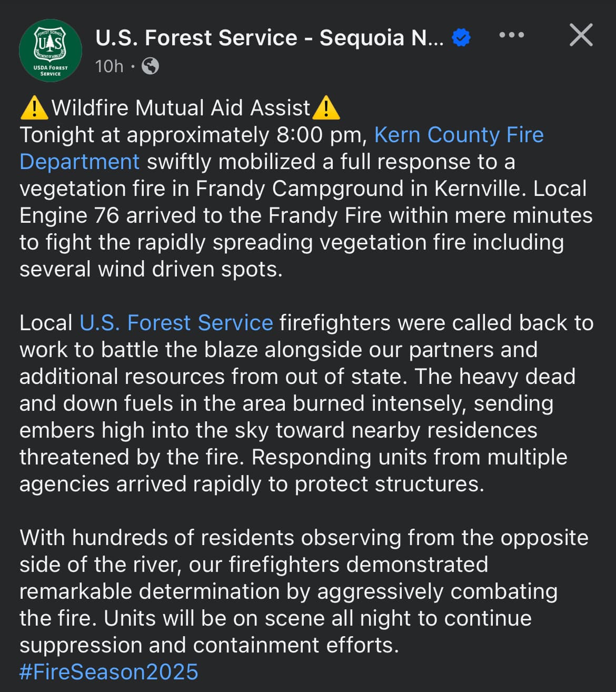The height and width of the screenshot is (692, 616).
Task: Open the U.S. Forest Service tagged link
Action: coord(176,323)
